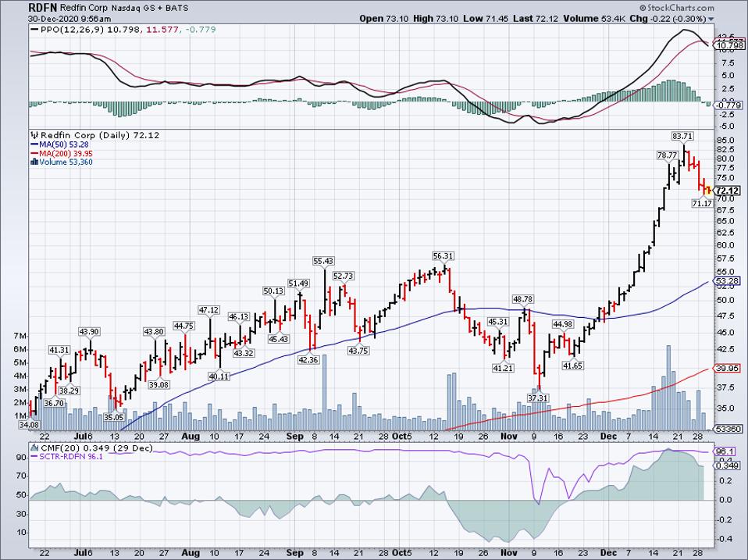This screenshot has width=748, height=560.
Task: Click the volume bars icon before Volume 53,360
Action: point(34,162)
